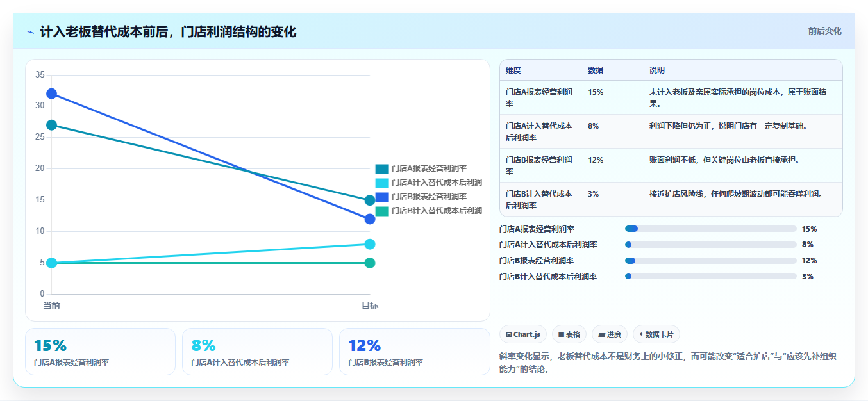The width and height of the screenshot is (868, 401).
Task: Click the 35 tick on the y-axis
Action: 40,75
